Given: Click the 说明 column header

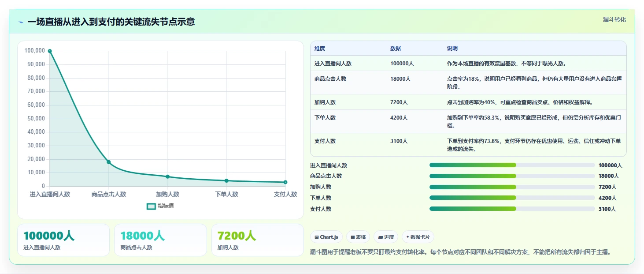Looking at the screenshot, I should point(452,49).
